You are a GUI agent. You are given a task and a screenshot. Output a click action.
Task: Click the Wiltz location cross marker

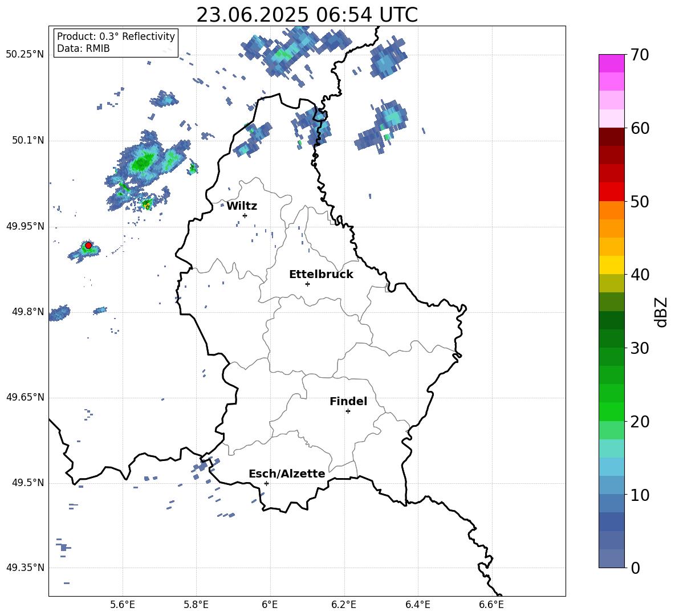(245, 215)
